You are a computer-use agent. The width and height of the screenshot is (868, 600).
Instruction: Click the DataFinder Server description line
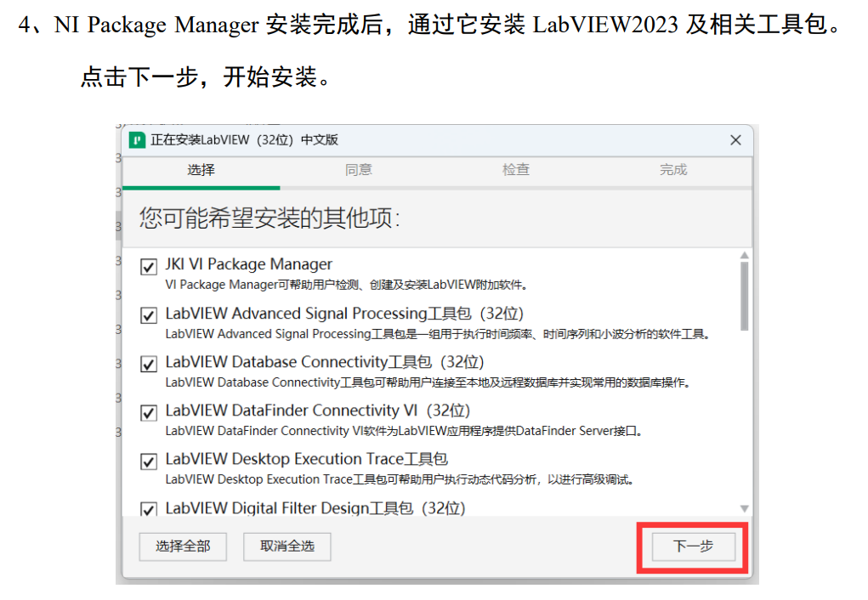tap(404, 431)
